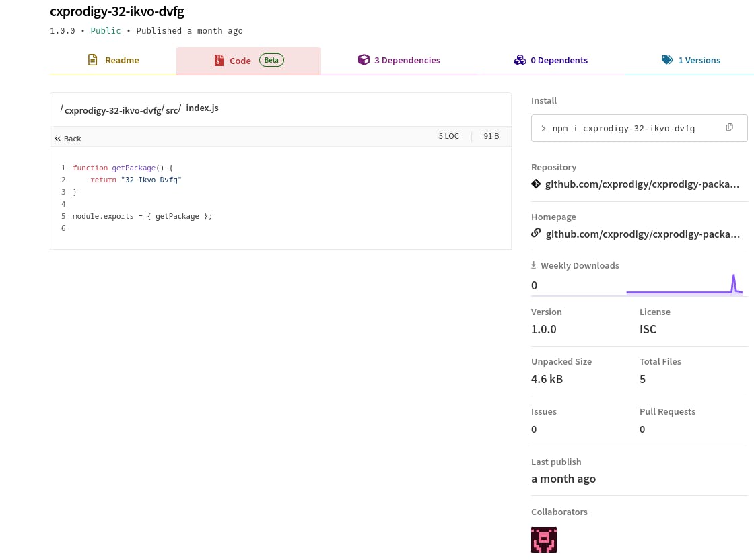The height and width of the screenshot is (560, 754).
Task: Click the git repository diamond icon
Action: [536, 184]
